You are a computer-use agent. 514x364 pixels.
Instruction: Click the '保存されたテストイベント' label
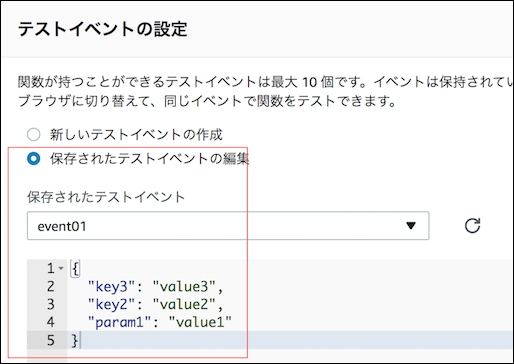click(106, 197)
